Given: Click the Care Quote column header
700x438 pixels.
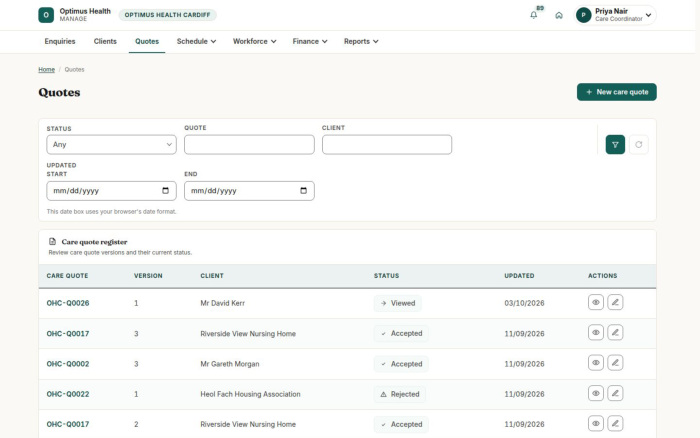Looking at the screenshot, I should click(x=67, y=276).
